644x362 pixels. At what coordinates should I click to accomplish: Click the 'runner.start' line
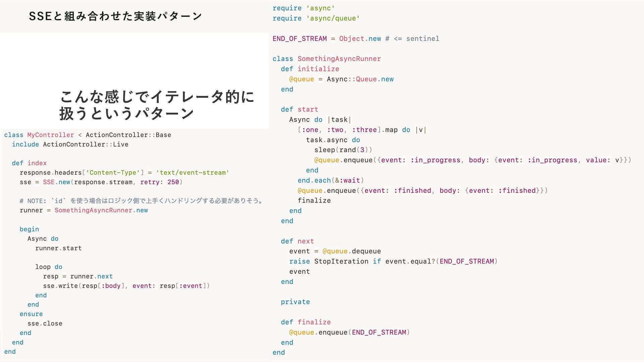tap(58, 248)
